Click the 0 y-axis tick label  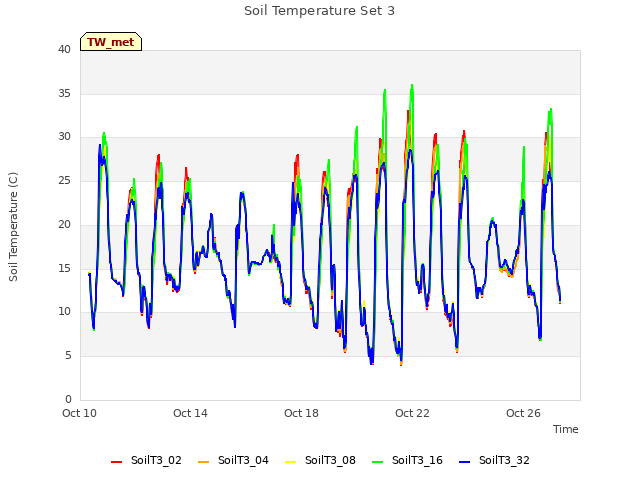tap(68, 399)
